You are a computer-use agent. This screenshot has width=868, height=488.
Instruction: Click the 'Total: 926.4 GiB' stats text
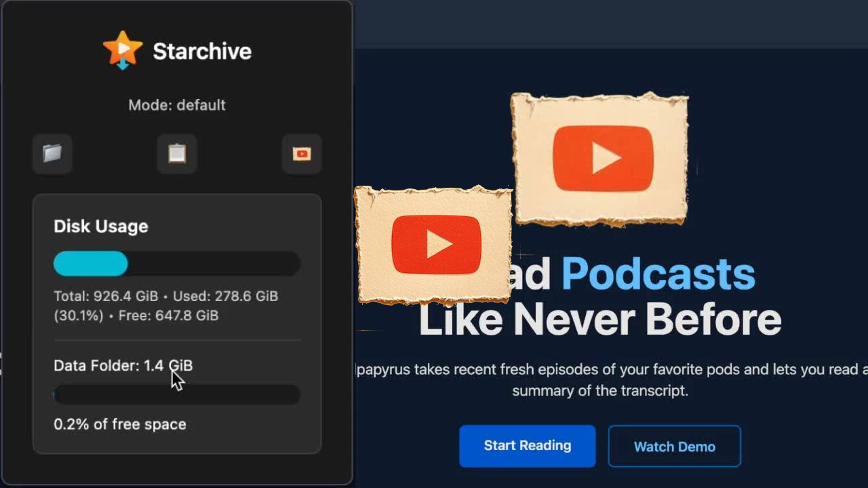(x=166, y=306)
